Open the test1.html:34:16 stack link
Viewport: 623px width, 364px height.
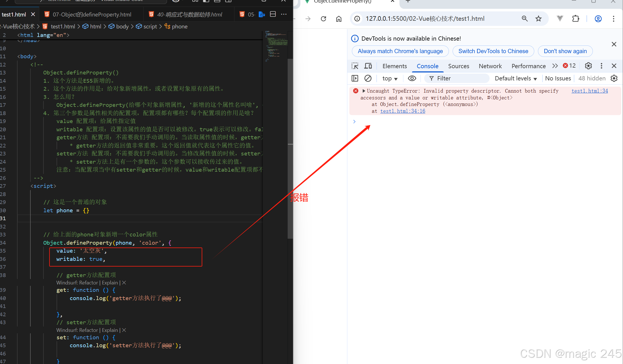coord(403,111)
